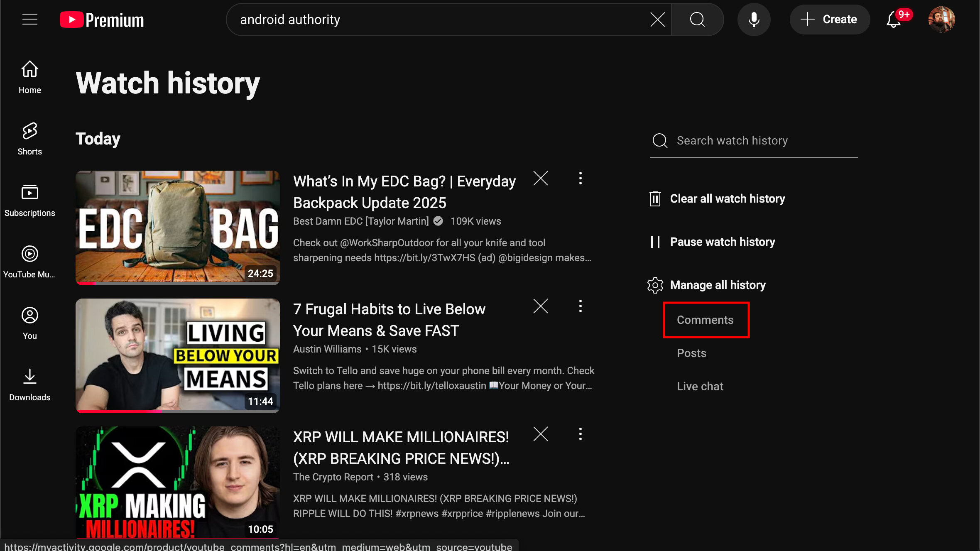This screenshot has height=551, width=980.
Task: Select Live chat history link
Action: (700, 386)
